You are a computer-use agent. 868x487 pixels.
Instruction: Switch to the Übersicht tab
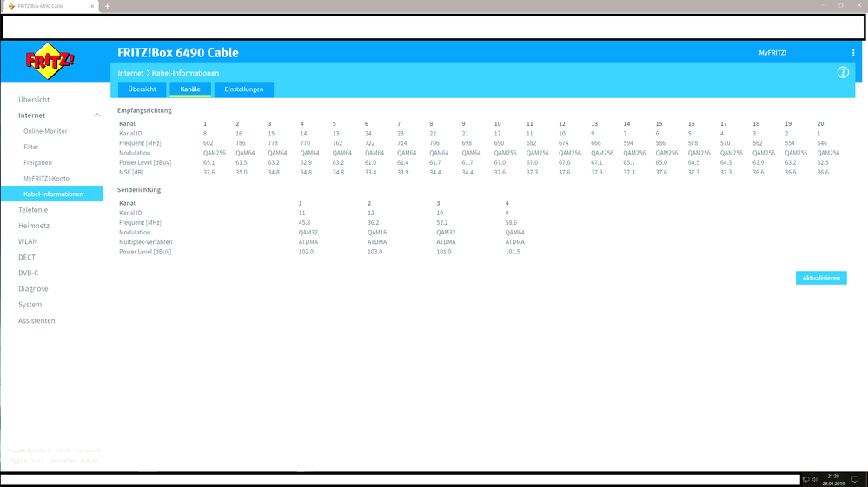pyautogui.click(x=142, y=89)
